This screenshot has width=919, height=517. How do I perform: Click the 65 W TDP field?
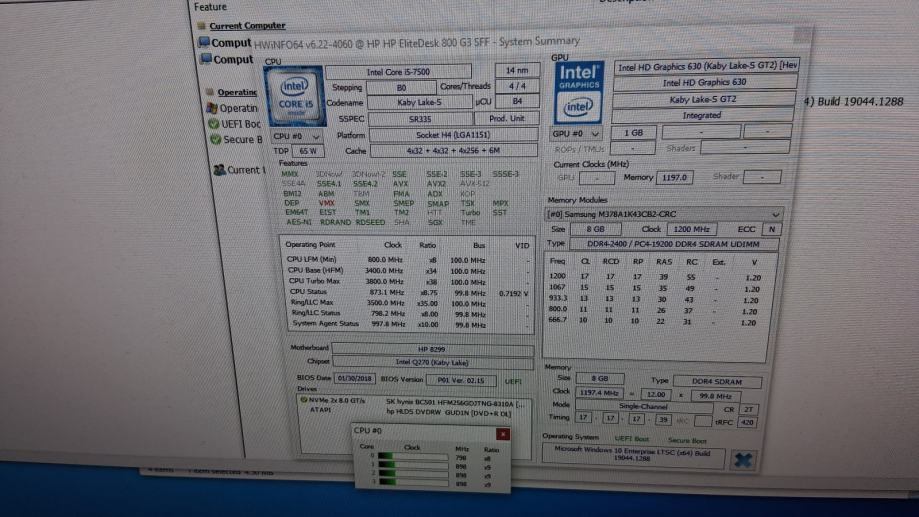pyautogui.click(x=308, y=151)
